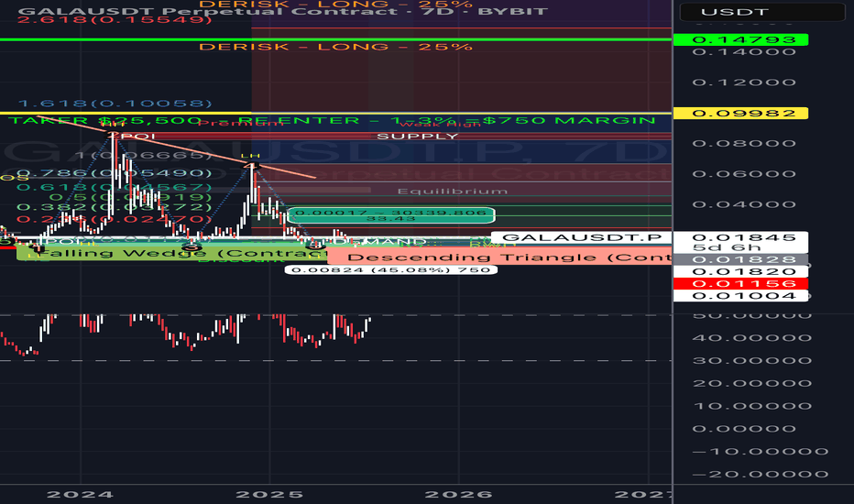The width and height of the screenshot is (854, 504).
Task: Click the 0.08000 price axis value
Action: point(744,143)
